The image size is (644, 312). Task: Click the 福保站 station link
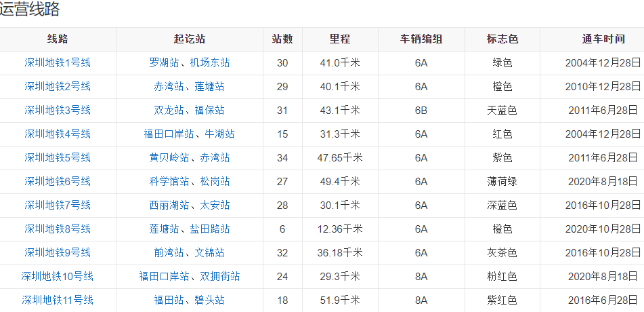pos(210,111)
